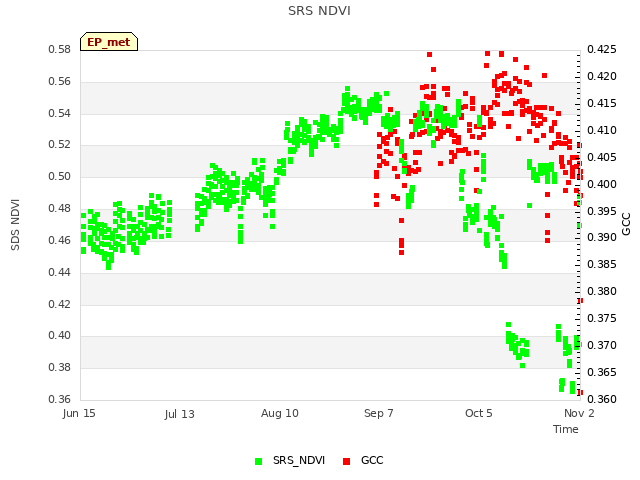Click the green SRS_NDVI legend swatch
This screenshot has width=640, height=480.
coord(258,461)
